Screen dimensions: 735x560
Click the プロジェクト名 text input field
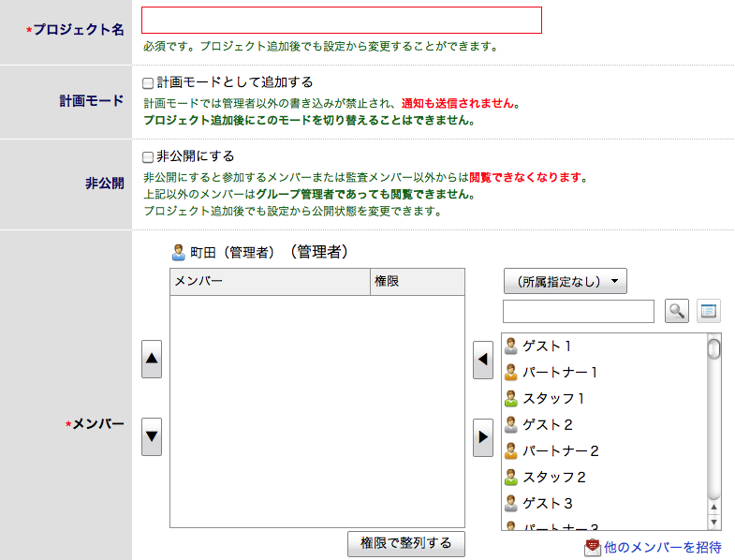point(342,21)
